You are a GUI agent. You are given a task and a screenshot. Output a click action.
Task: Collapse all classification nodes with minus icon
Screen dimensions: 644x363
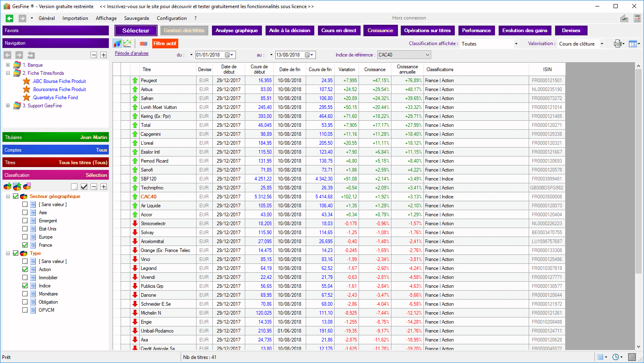[x=94, y=187]
